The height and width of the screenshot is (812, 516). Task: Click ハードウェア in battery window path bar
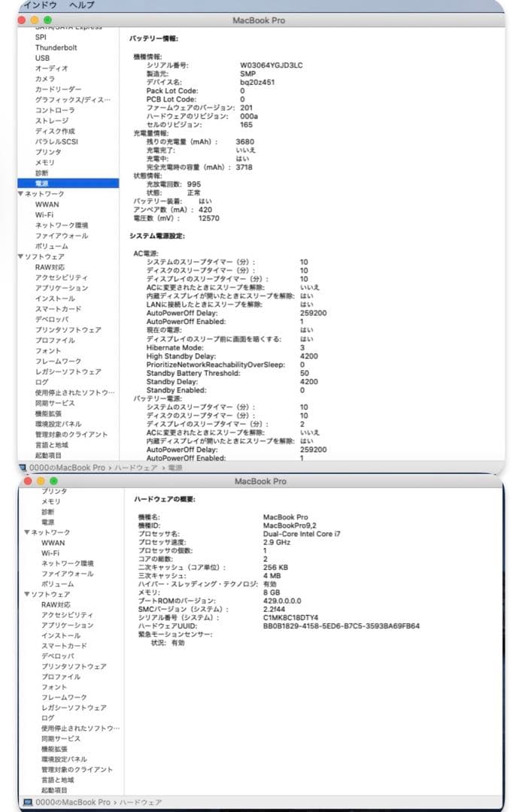[135, 468]
